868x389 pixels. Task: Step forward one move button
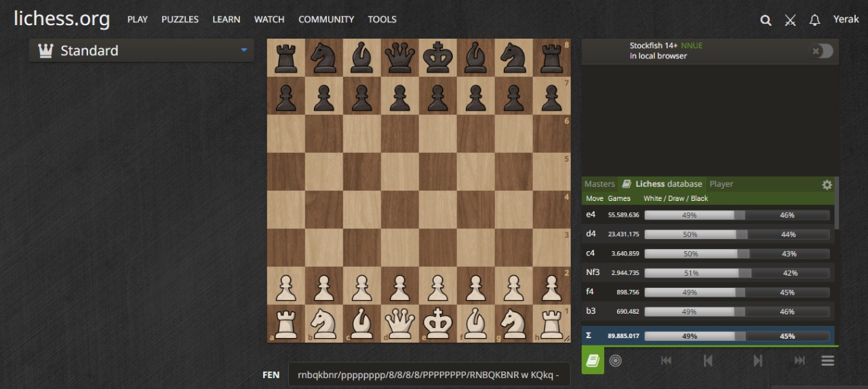tap(758, 360)
